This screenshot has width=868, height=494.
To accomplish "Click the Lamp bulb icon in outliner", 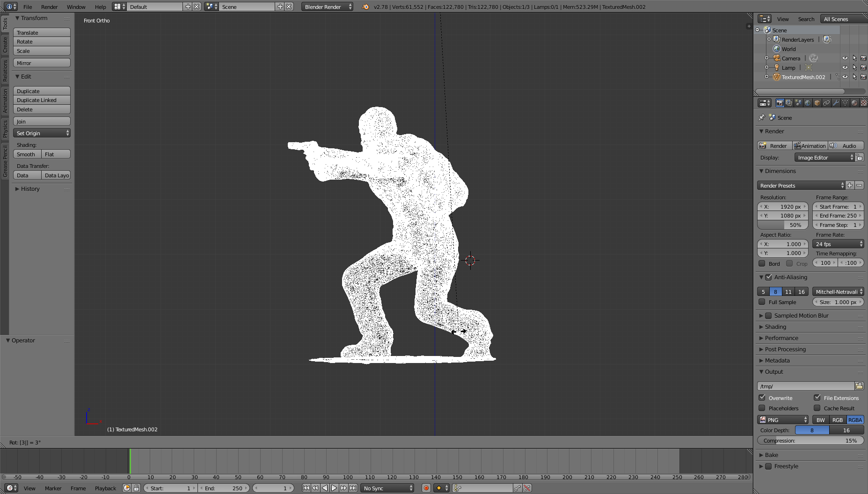I will [x=777, y=67].
